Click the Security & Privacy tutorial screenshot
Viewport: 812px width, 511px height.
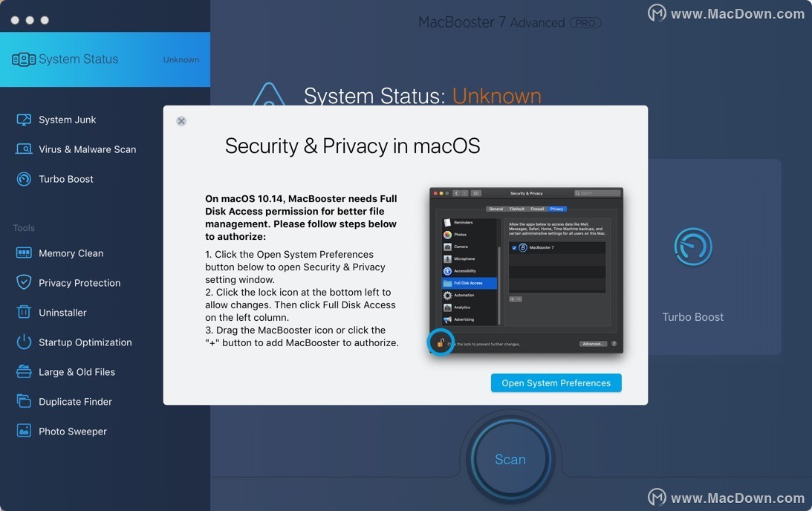[x=526, y=270]
